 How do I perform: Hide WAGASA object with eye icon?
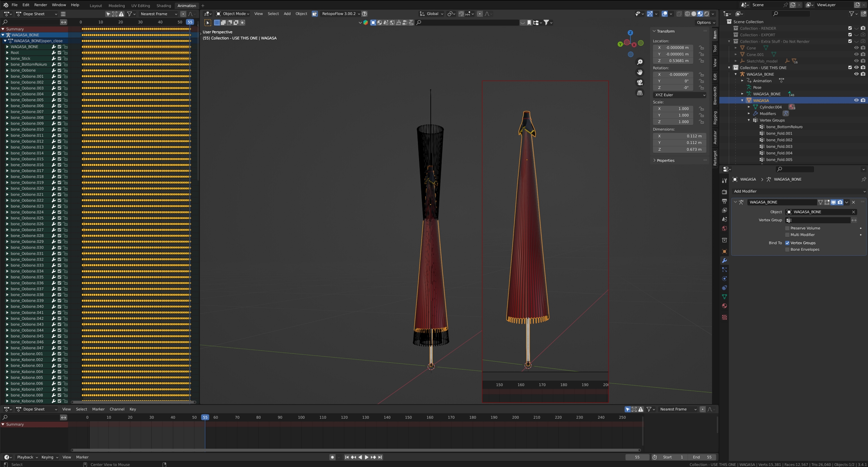click(856, 100)
